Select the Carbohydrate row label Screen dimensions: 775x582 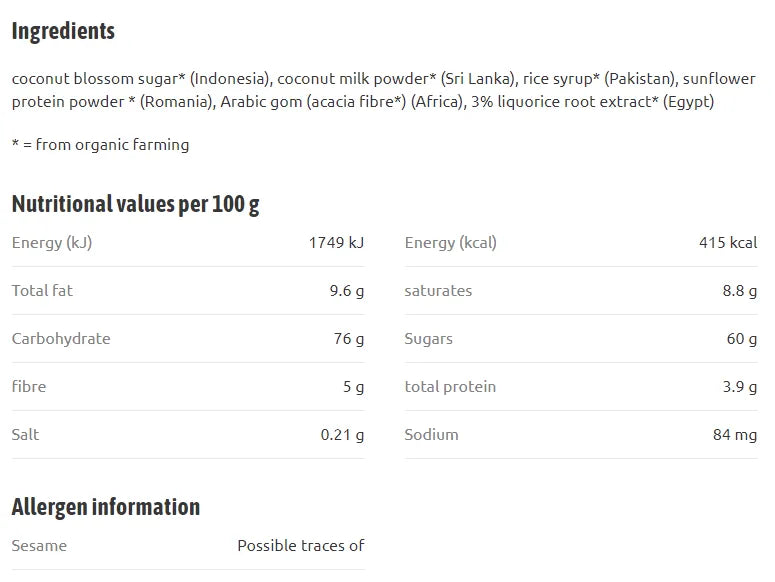(x=61, y=339)
